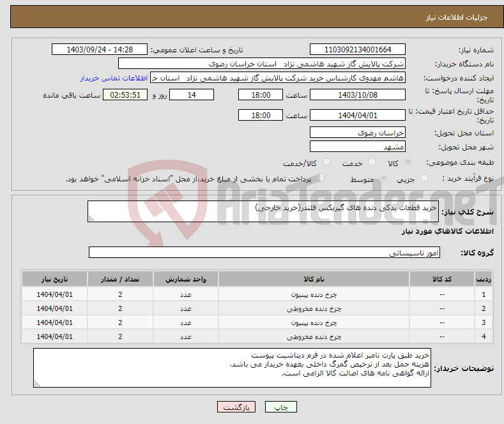The width and height of the screenshot is (504, 424).
Task: Click چرخ دنده پینیون in row 3
Action: [314, 322]
